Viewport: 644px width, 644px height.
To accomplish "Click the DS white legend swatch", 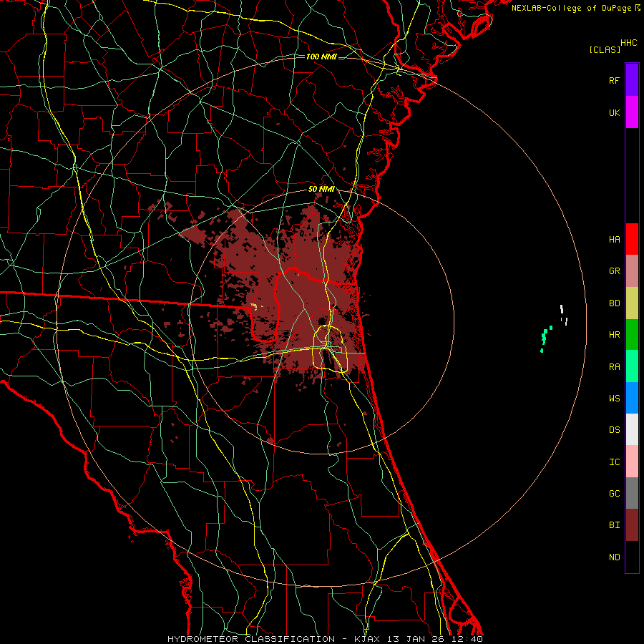I will click(632, 429).
